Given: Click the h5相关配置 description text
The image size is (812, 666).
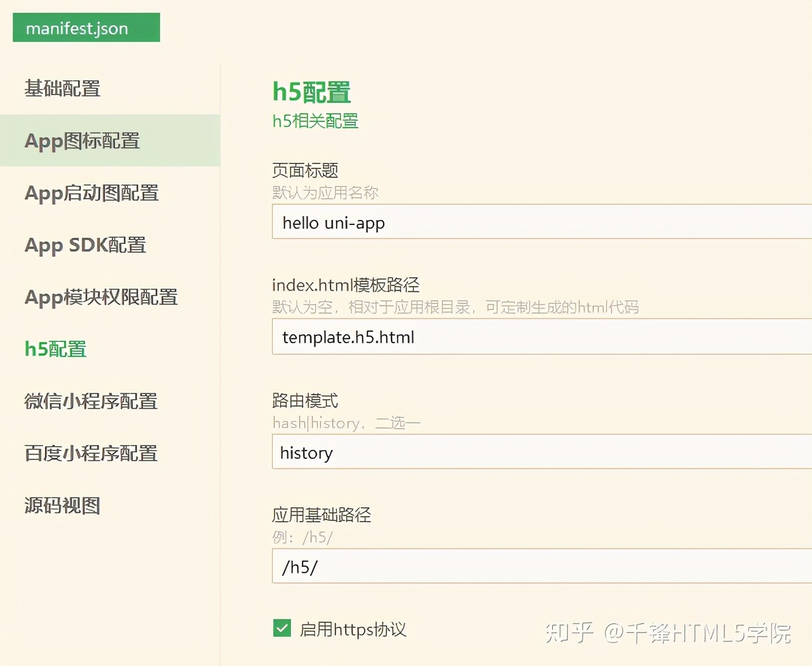Looking at the screenshot, I should click(315, 121).
